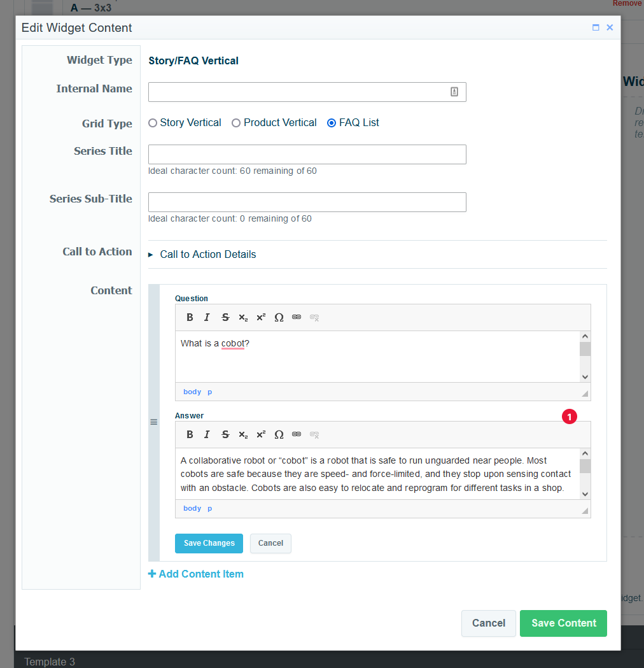Toggle Italic in the Question editor toolbar

click(x=207, y=317)
